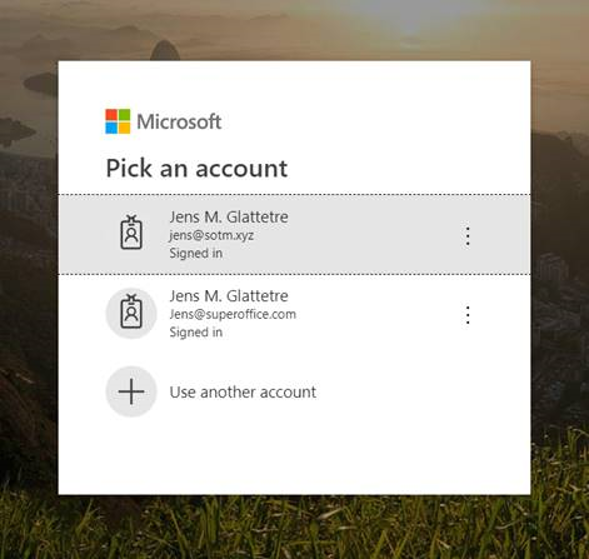Click Jens M. Glattetre name above jens@sotm.xyz
This screenshot has height=559, width=589.
click(229, 217)
